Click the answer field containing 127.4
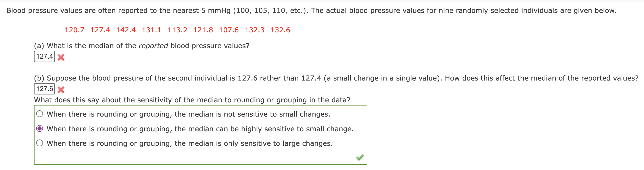 (45, 56)
